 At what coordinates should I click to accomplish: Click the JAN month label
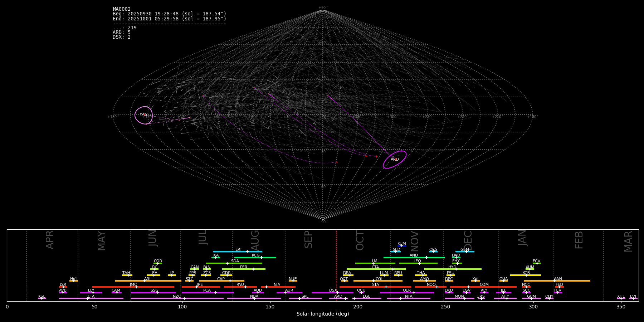[522, 238]
